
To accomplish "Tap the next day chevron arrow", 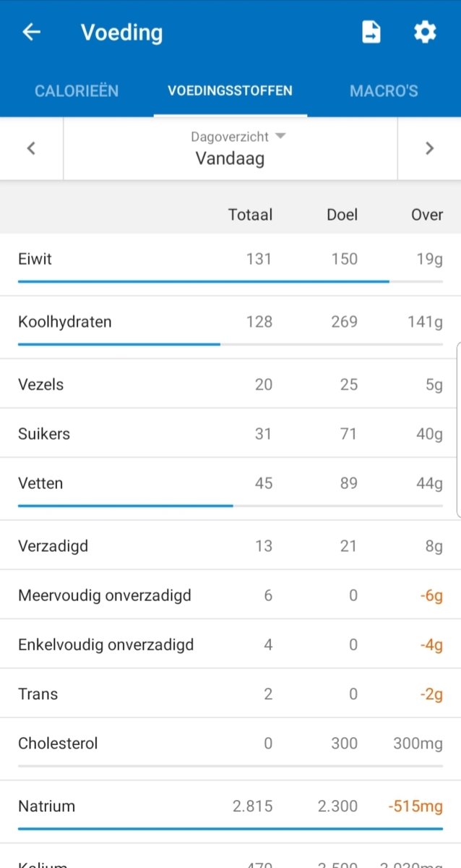I will point(429,148).
